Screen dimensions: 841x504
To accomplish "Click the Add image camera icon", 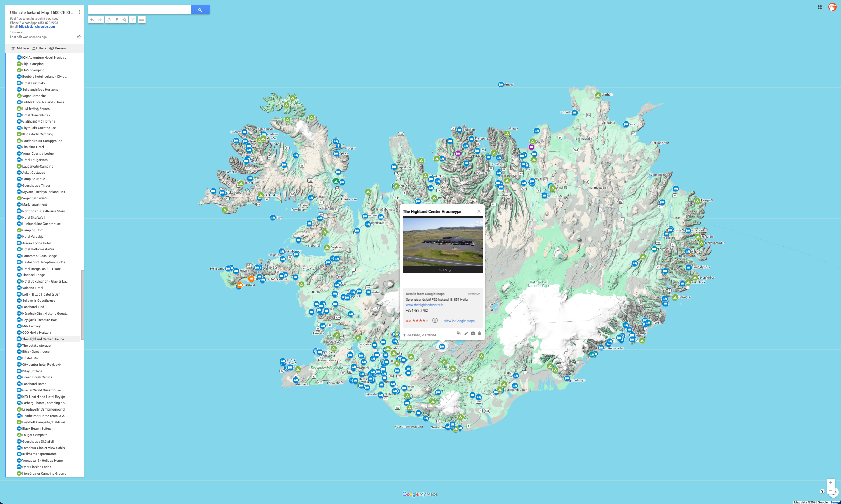I will click(x=473, y=333).
